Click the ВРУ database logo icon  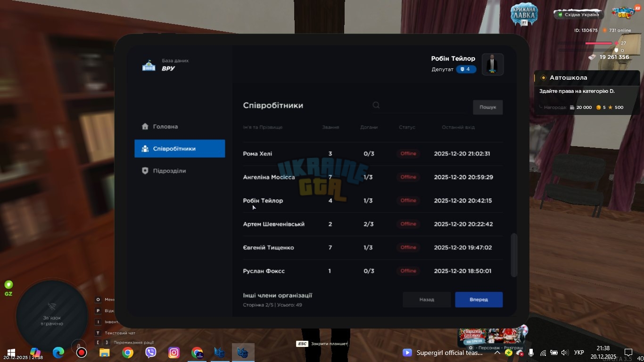coord(149,65)
